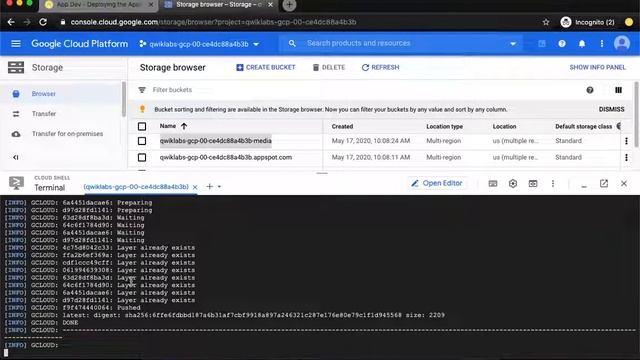Bookmark this page with the star icon
This screenshot has width=640, height=360.
pyautogui.click(x=546, y=22)
